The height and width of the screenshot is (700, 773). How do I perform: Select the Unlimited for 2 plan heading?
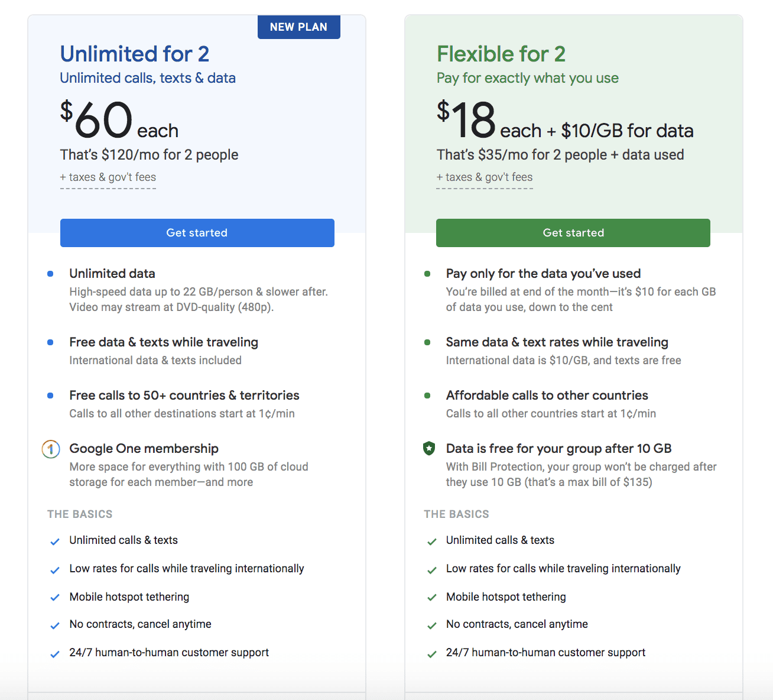tap(135, 54)
